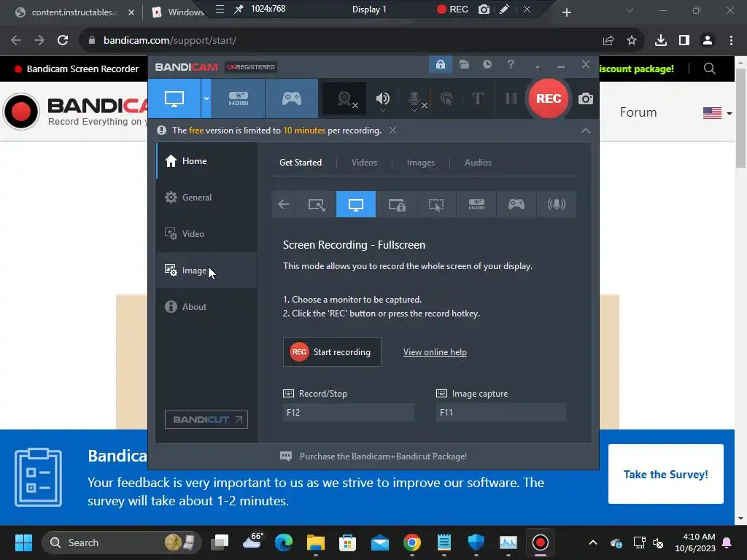
Task: Dismiss the free version limit notice
Action: point(392,130)
